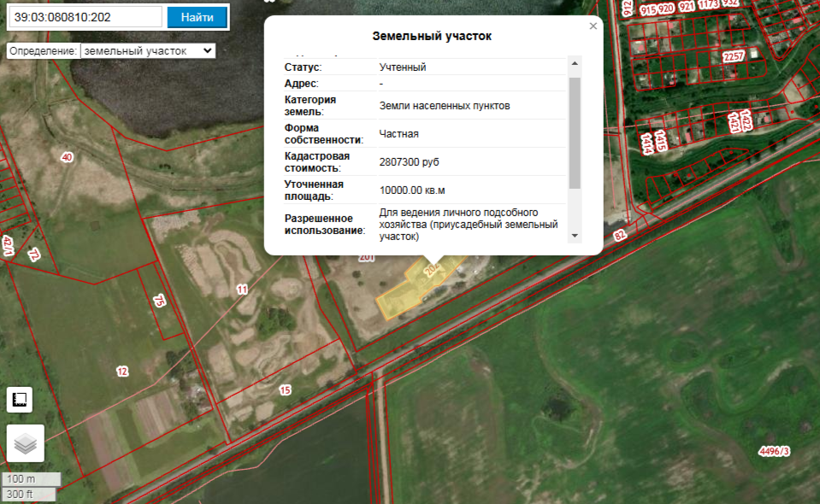Click the Статус row value Учтенный
This screenshot has width=820, height=504.
[x=402, y=67]
